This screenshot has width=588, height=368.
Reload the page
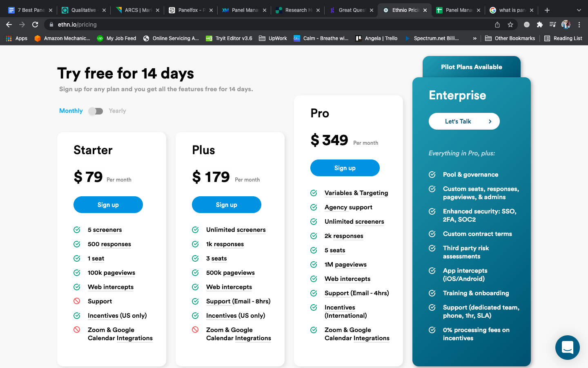point(35,25)
